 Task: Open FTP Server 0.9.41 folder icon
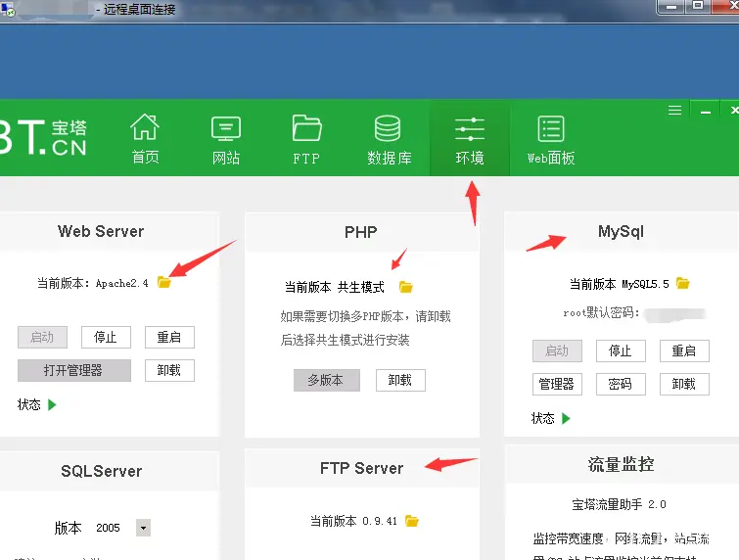click(412, 521)
